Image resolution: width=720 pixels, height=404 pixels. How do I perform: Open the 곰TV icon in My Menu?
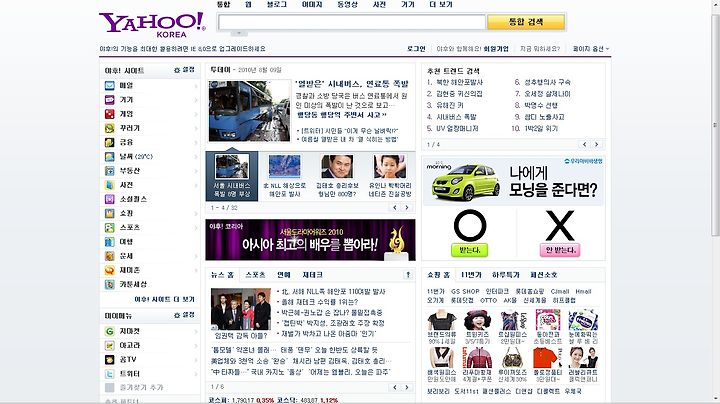[x=110, y=359]
